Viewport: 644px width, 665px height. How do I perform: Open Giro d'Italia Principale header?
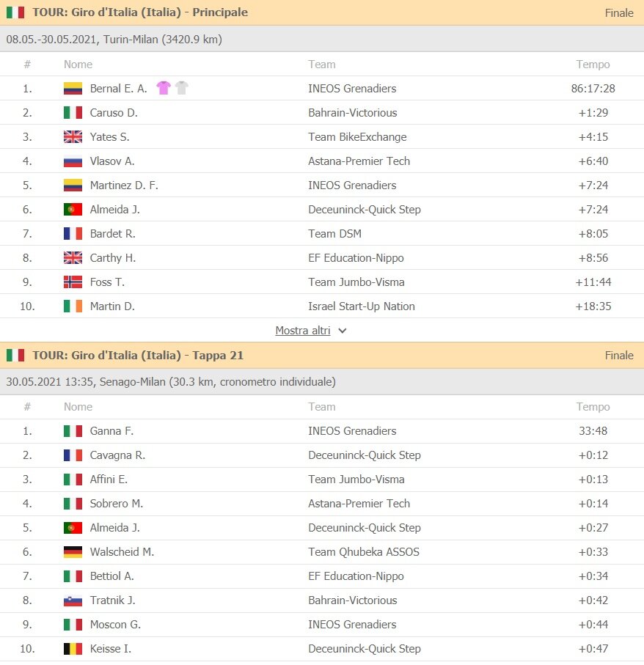[x=140, y=12]
